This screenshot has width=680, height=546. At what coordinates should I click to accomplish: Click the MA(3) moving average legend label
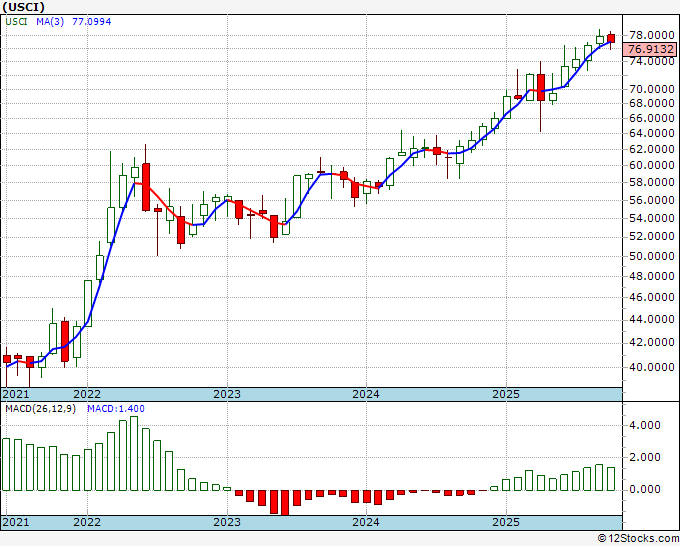(50, 21)
